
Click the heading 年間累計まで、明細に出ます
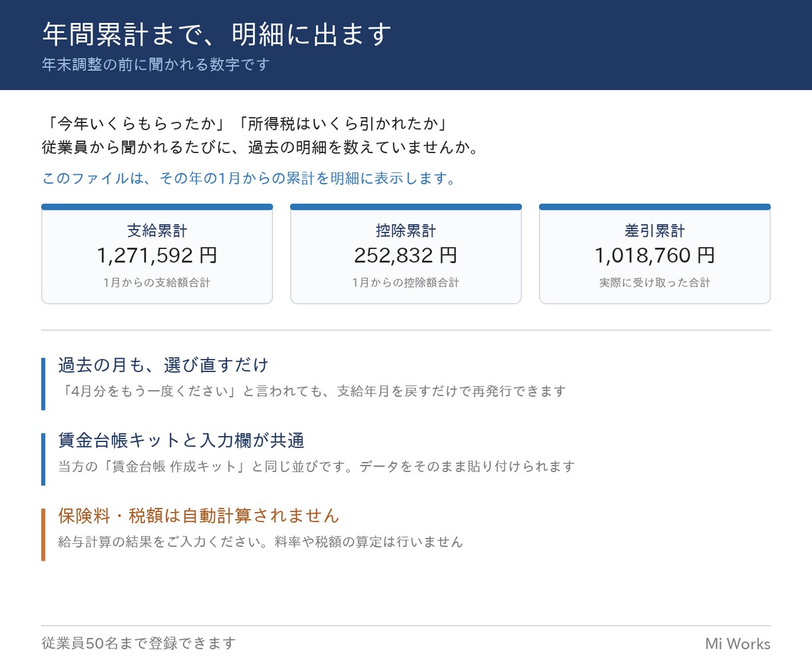[217, 34]
